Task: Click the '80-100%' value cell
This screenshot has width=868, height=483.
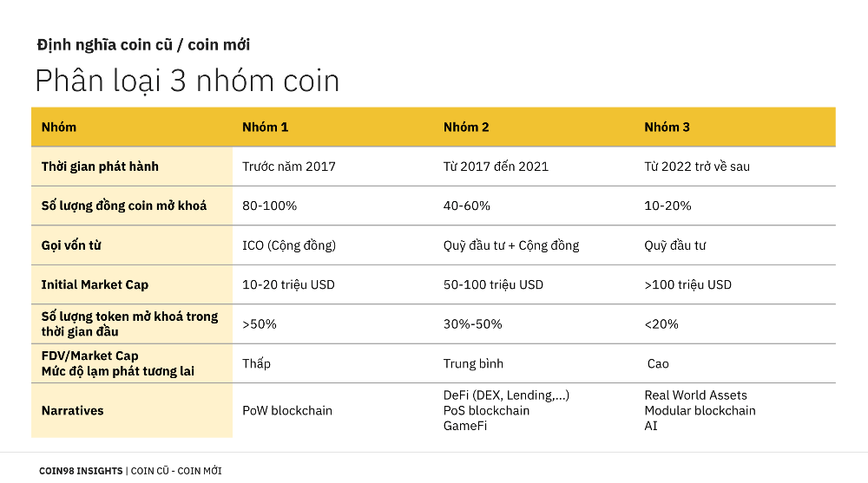Action: [269, 206]
